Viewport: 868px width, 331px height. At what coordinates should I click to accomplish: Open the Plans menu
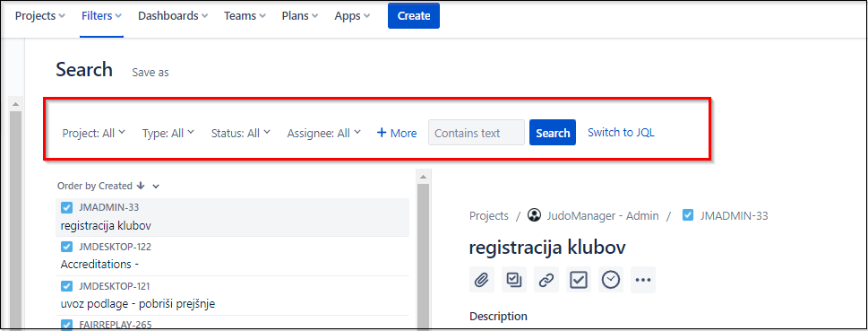[299, 16]
